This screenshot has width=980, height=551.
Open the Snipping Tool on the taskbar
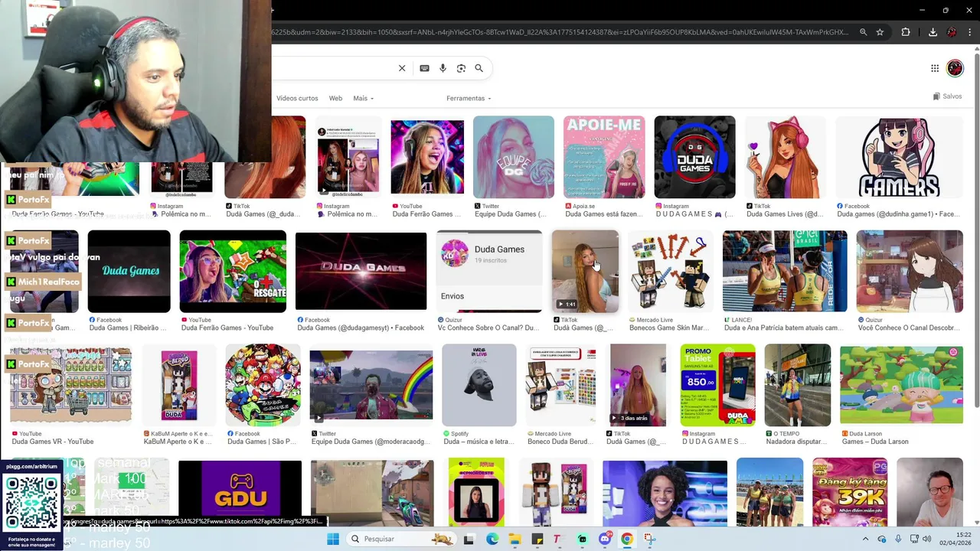tap(650, 539)
